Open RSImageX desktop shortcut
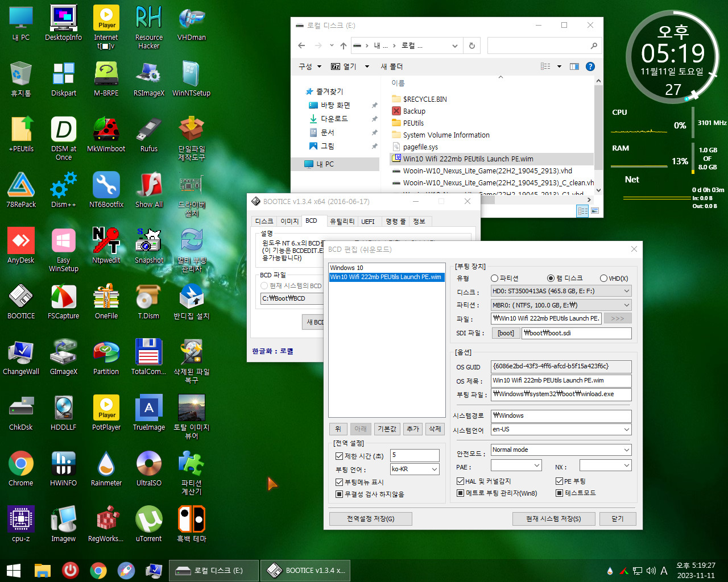 coord(148,80)
